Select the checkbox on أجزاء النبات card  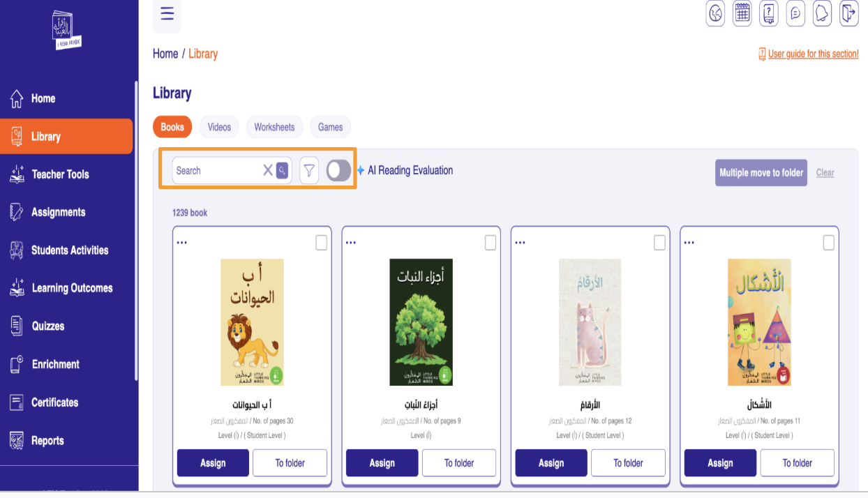pos(491,242)
